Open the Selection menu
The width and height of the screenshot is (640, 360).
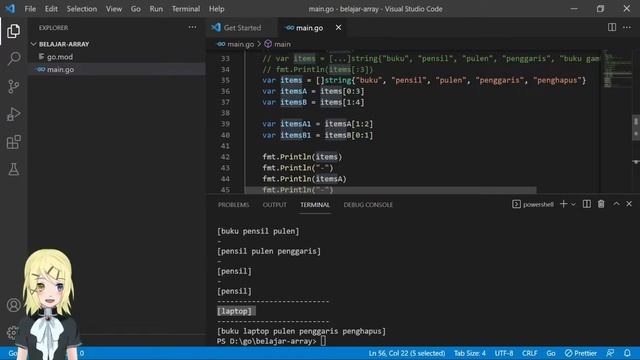pyautogui.click(x=82, y=9)
